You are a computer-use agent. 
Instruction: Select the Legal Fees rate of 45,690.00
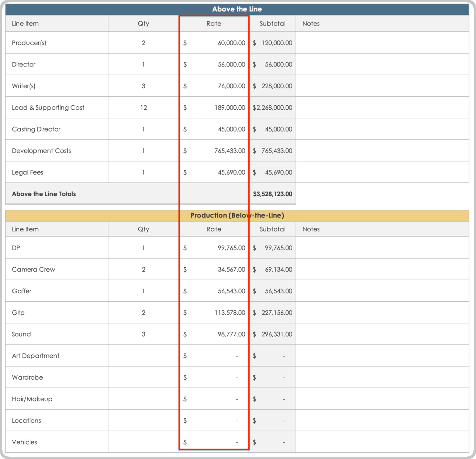[214, 172]
